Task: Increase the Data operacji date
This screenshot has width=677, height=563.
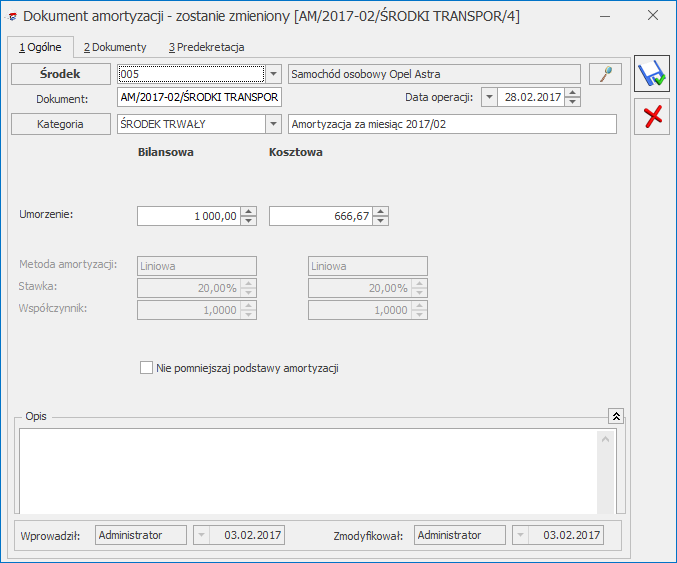Action: [x=571, y=92]
